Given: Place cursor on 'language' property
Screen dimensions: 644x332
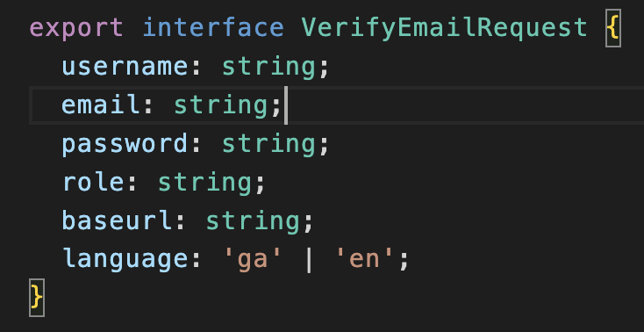Looking at the screenshot, I should [x=125, y=260].
